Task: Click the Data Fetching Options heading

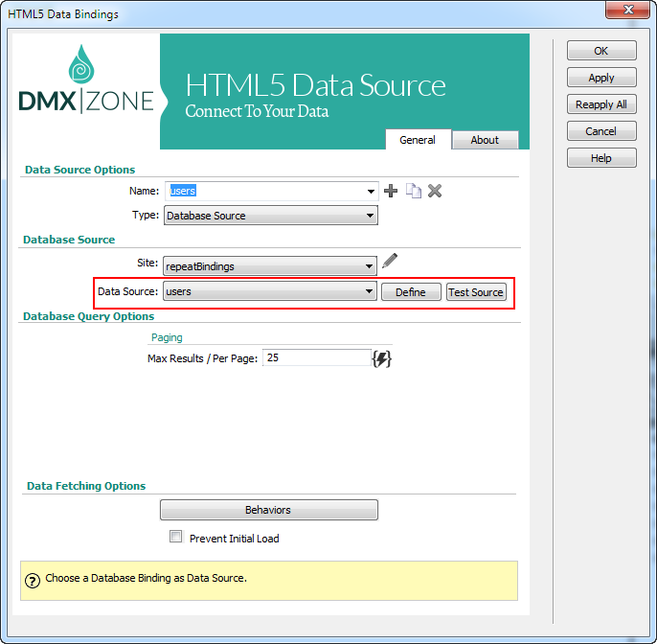Action: click(x=86, y=486)
